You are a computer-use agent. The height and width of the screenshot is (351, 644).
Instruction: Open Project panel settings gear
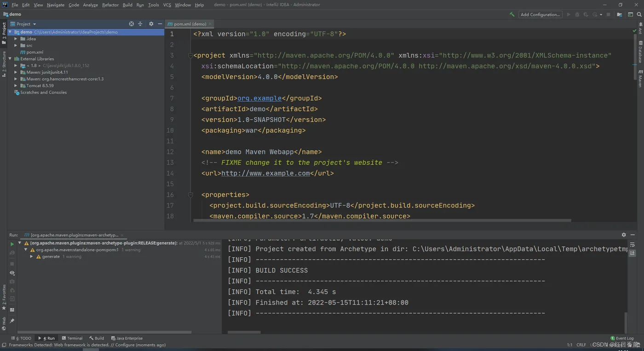pos(151,24)
